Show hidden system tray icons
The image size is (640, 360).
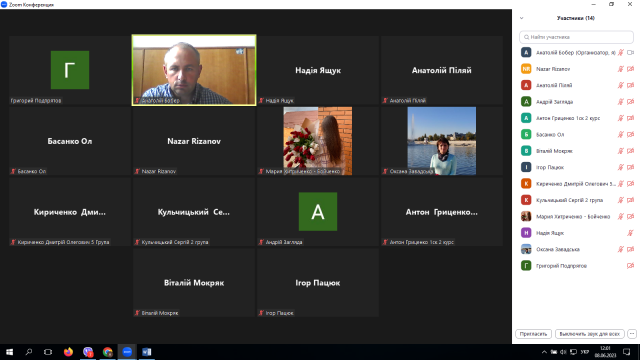pyautogui.click(x=544, y=352)
